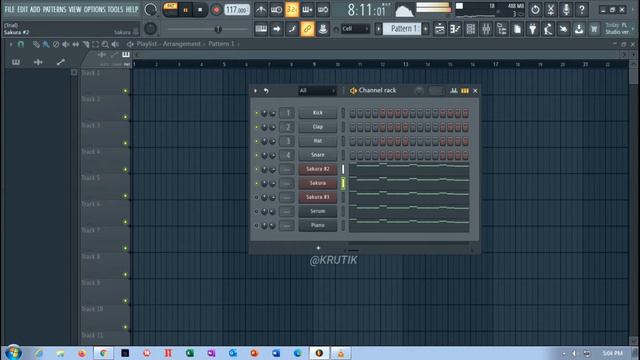Toggle the Sakura channel select indicator
The height and width of the screenshot is (360, 640).
(x=343, y=183)
